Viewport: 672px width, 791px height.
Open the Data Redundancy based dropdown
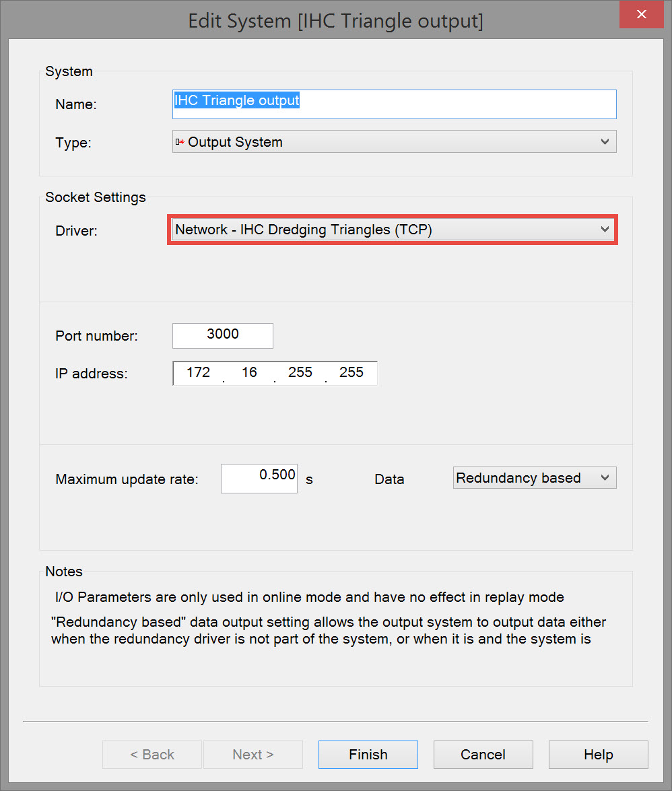[604, 478]
